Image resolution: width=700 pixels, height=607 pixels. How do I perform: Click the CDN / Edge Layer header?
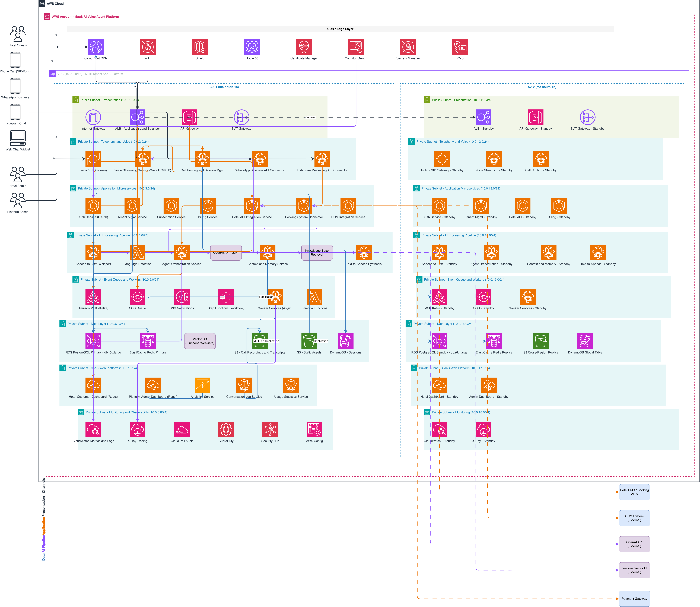coord(340,29)
